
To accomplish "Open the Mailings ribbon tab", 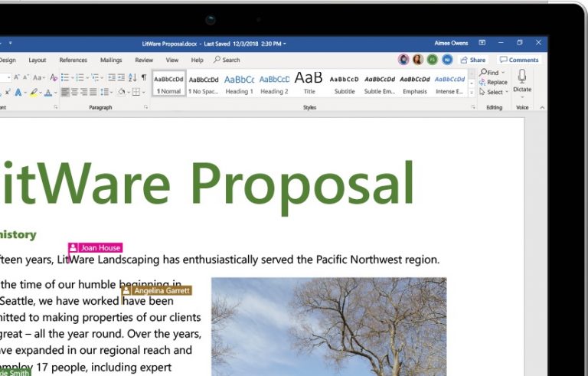I will (111, 60).
